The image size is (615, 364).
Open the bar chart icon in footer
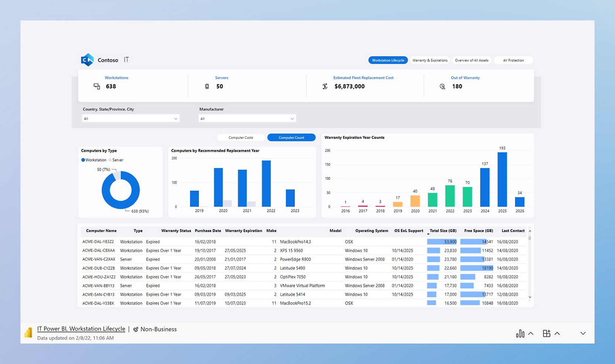520,333
